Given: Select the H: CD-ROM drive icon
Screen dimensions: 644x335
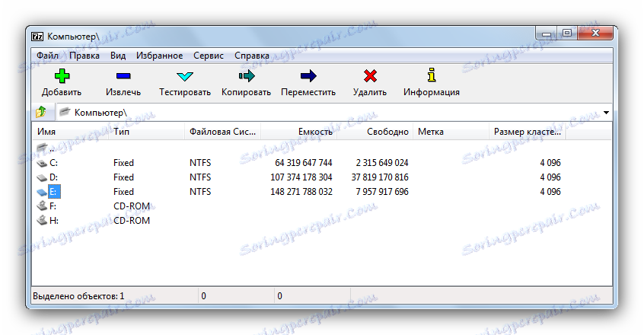Looking at the screenshot, I should point(42,221).
